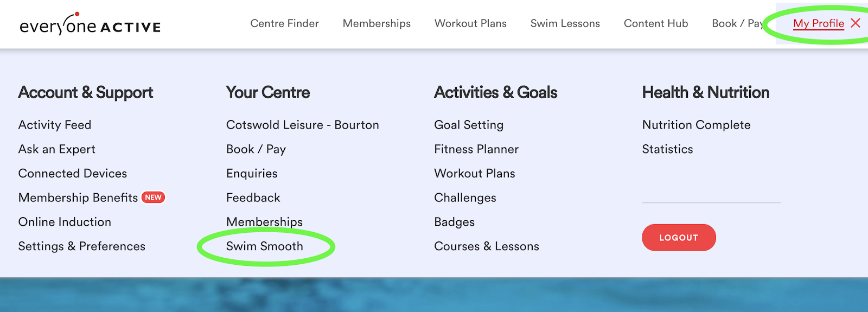Image resolution: width=868 pixels, height=312 pixels.
Task: Open Activity Feed under Account & Support
Action: click(x=55, y=125)
